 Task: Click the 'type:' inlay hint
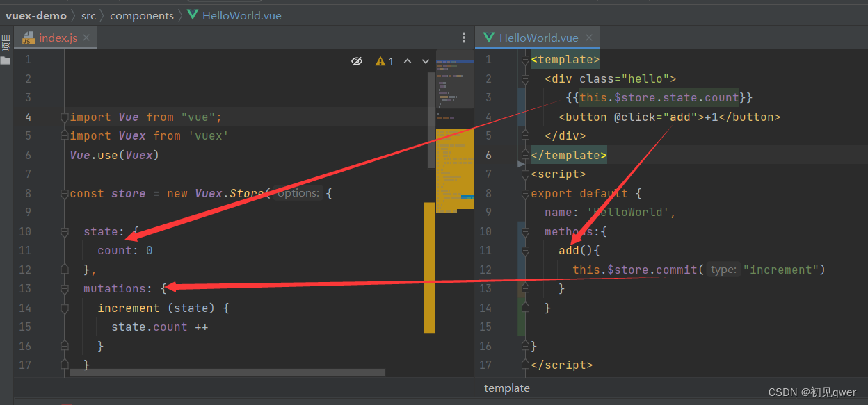[x=723, y=270]
